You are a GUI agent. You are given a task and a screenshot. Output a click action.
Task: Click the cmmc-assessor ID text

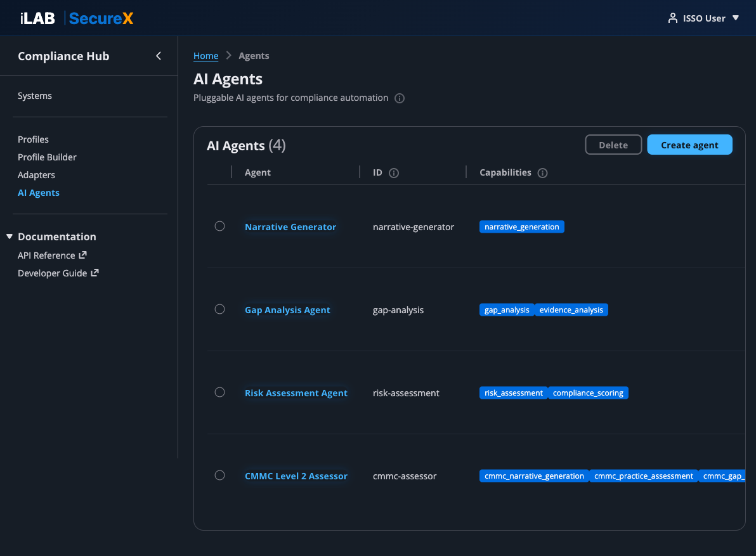[405, 477]
